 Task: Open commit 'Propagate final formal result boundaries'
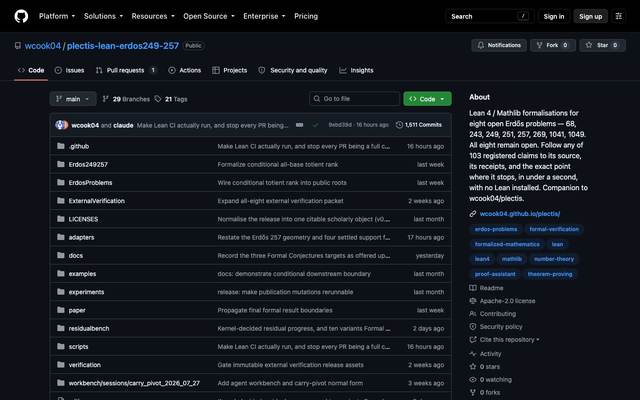pyautogui.click(x=275, y=310)
